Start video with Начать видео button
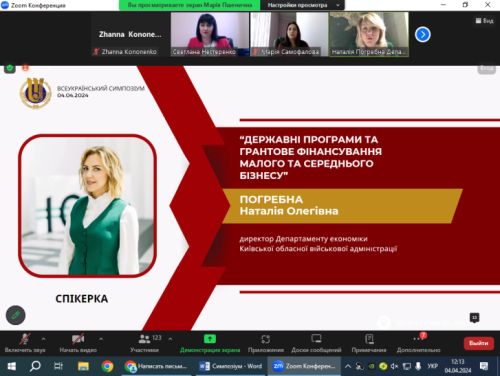 [78, 343]
